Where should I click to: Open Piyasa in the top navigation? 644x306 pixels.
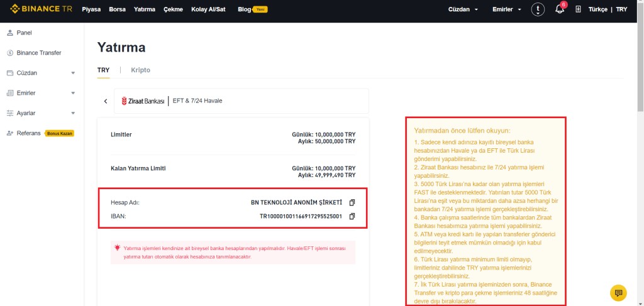pyautogui.click(x=91, y=9)
